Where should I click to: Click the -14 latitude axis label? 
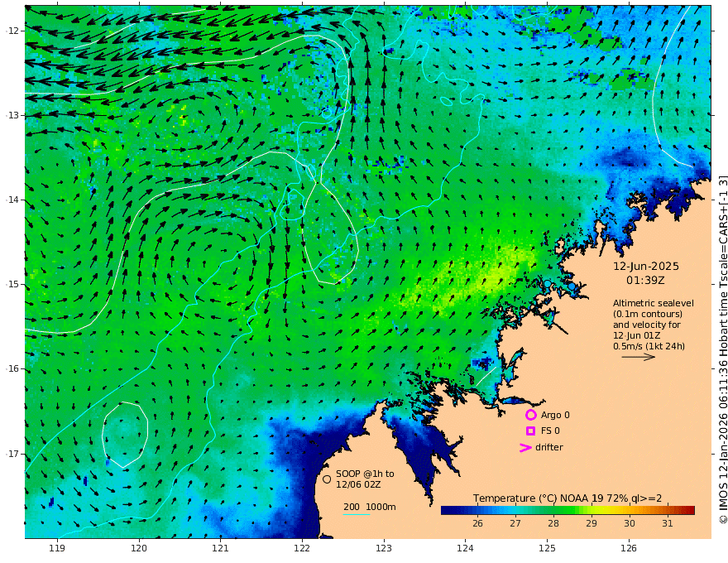pos(12,200)
